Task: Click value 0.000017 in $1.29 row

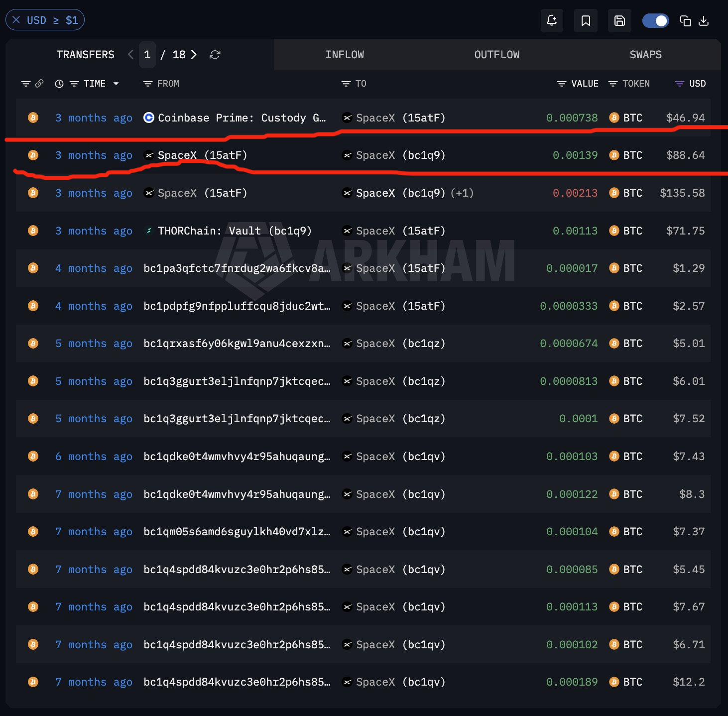Action: pyautogui.click(x=572, y=268)
